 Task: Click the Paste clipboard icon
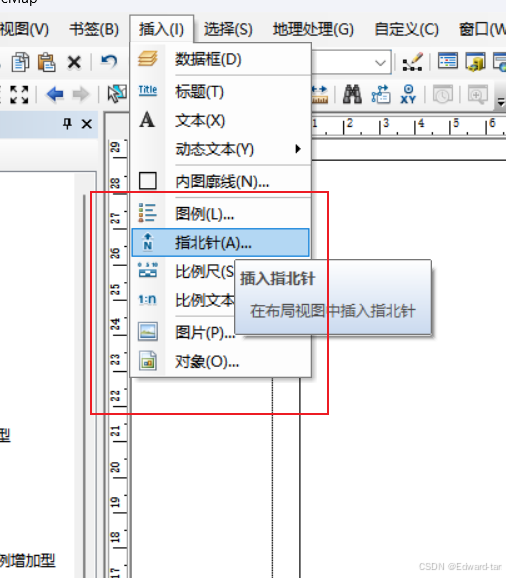[x=46, y=62]
